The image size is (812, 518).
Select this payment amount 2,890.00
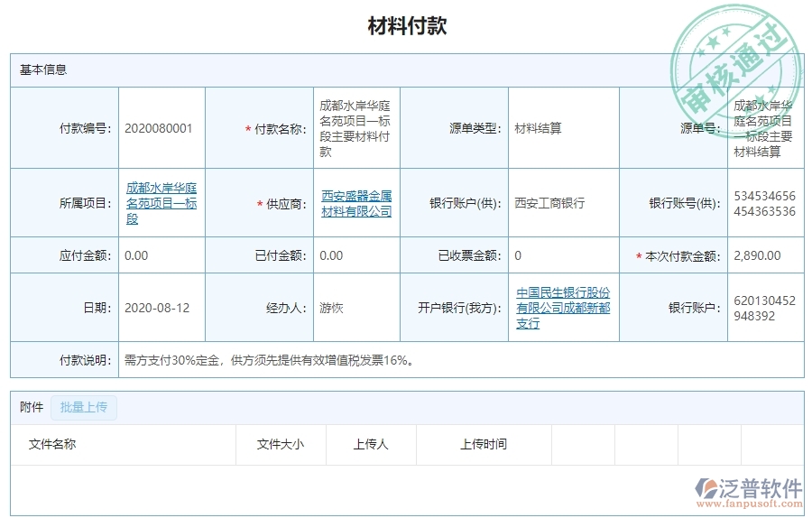(757, 255)
